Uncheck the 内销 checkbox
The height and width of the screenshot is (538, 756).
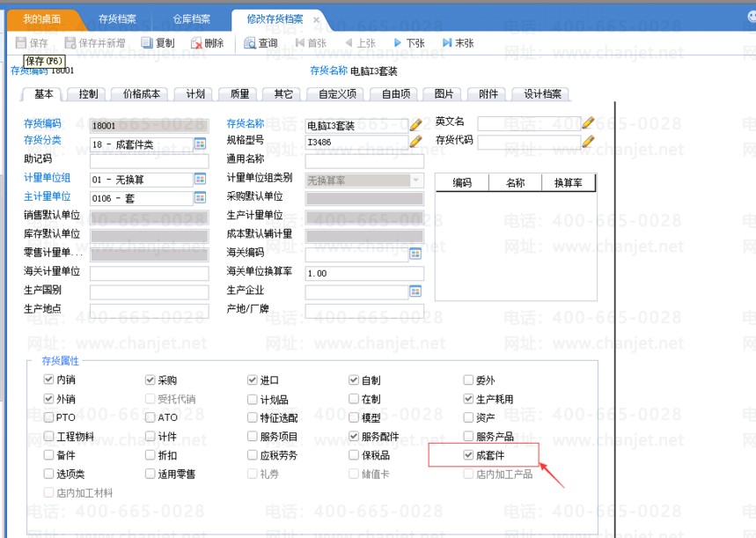pyautogui.click(x=48, y=380)
